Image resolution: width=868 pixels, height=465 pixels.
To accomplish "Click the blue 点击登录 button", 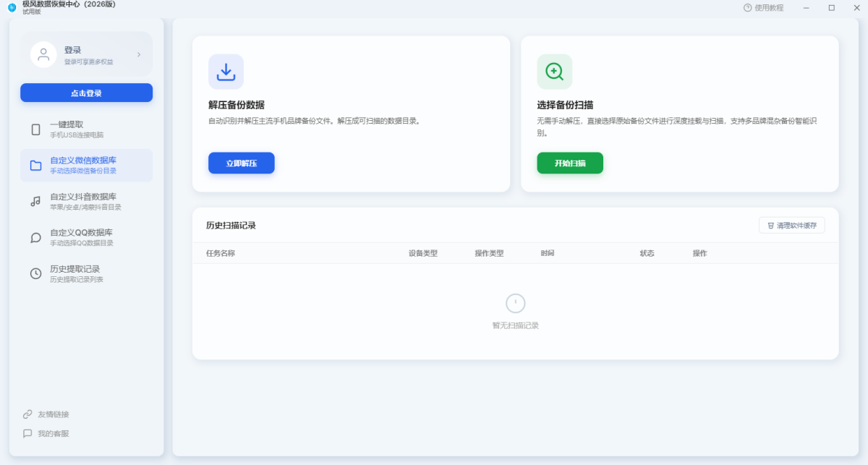I will [86, 93].
